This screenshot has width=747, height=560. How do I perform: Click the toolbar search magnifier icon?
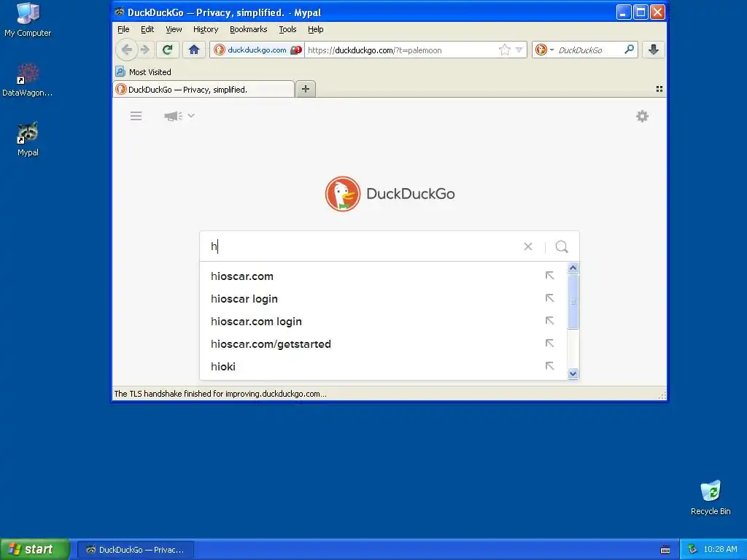629,50
